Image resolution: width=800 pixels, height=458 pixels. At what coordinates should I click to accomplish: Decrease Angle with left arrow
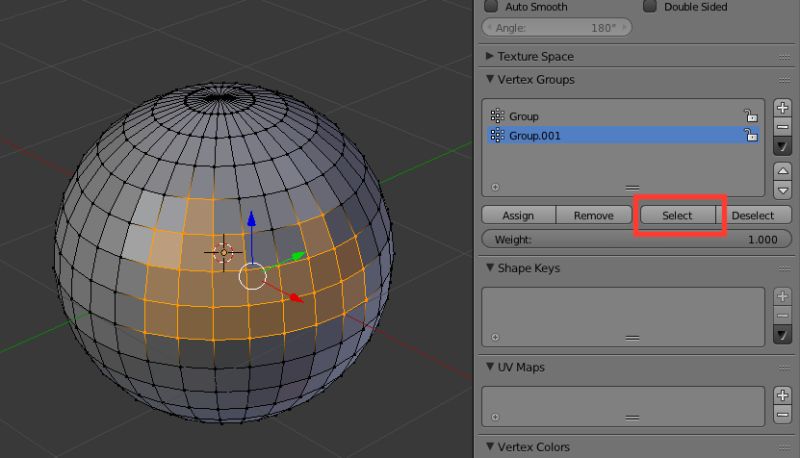coord(490,28)
